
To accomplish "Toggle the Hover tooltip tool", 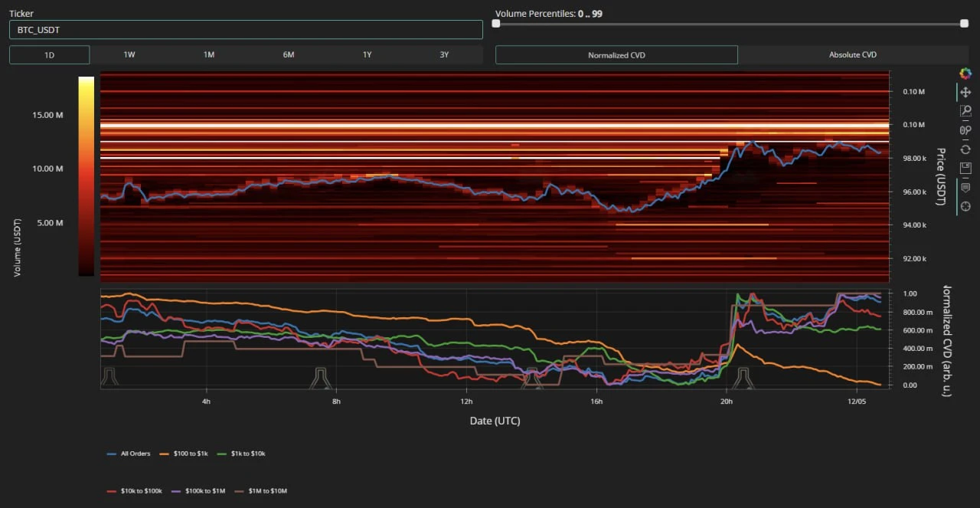I will coord(965,188).
